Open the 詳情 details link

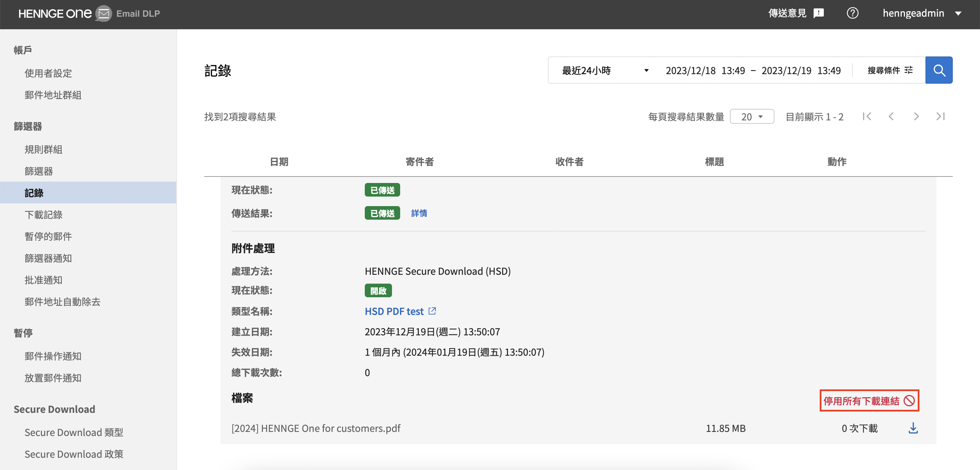point(419,213)
